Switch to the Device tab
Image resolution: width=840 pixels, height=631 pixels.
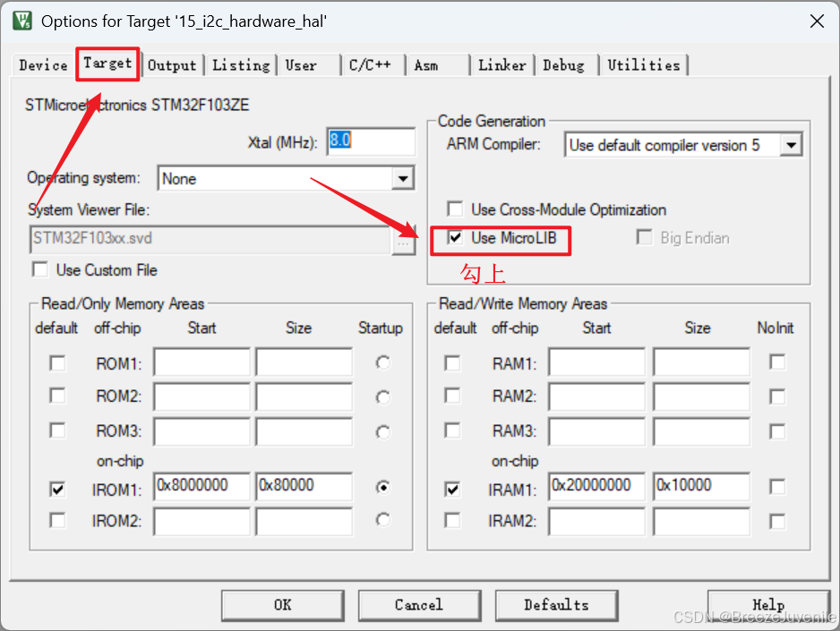[x=43, y=65]
